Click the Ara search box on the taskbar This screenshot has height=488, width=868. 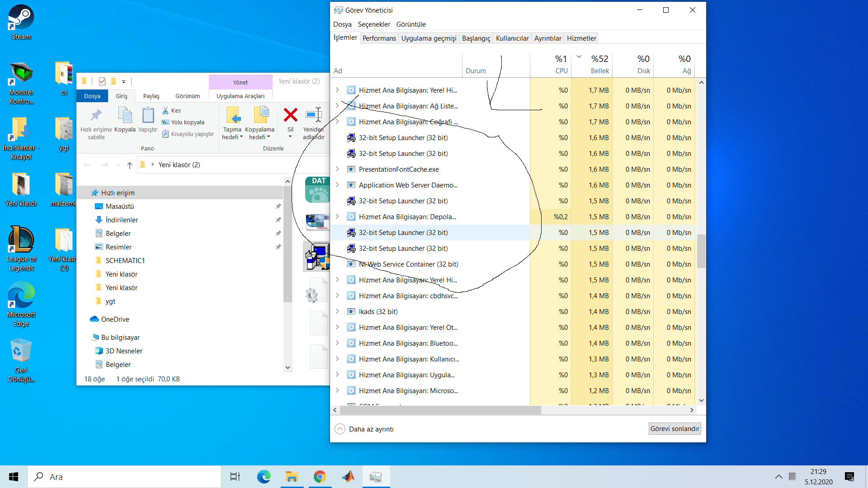[124, 477]
